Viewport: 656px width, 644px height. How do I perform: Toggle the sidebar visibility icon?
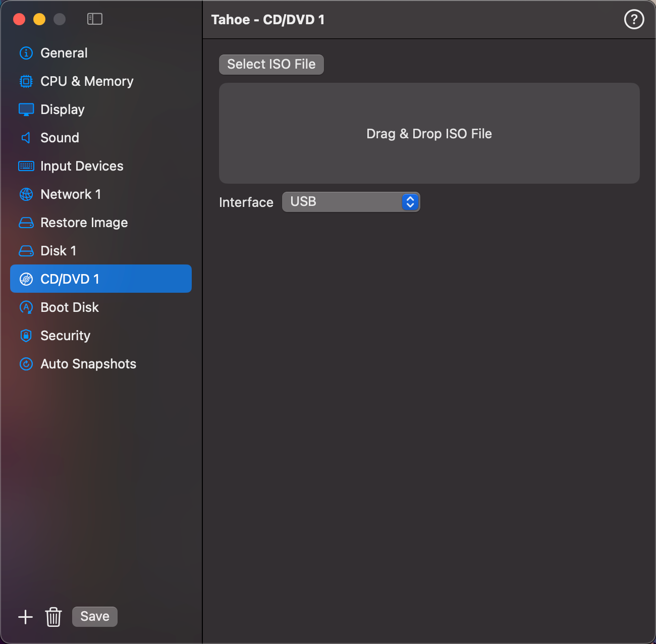[x=95, y=19]
